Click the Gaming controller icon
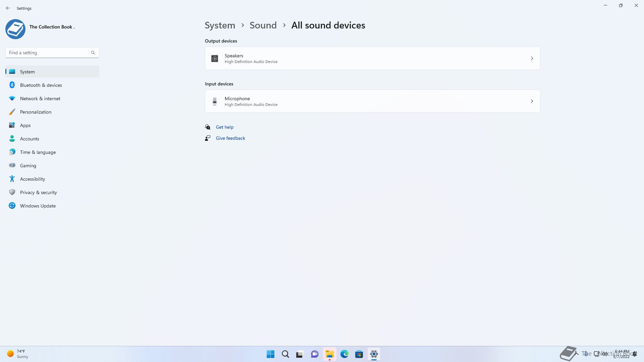Image resolution: width=644 pixels, height=362 pixels. pos(12,166)
